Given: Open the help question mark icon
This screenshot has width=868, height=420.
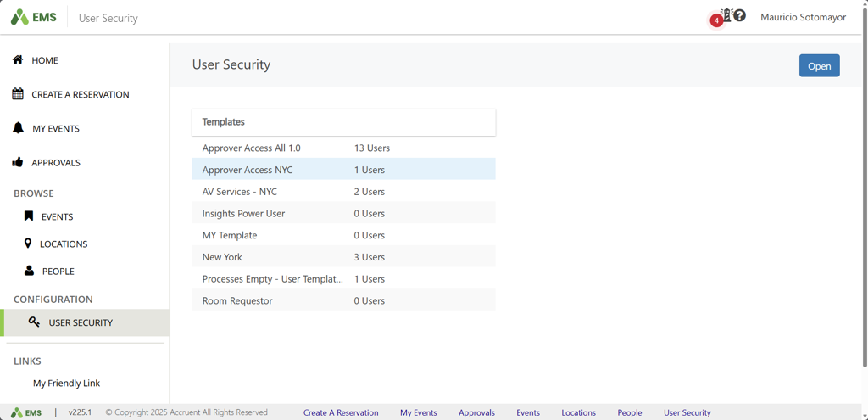Looking at the screenshot, I should [x=740, y=16].
